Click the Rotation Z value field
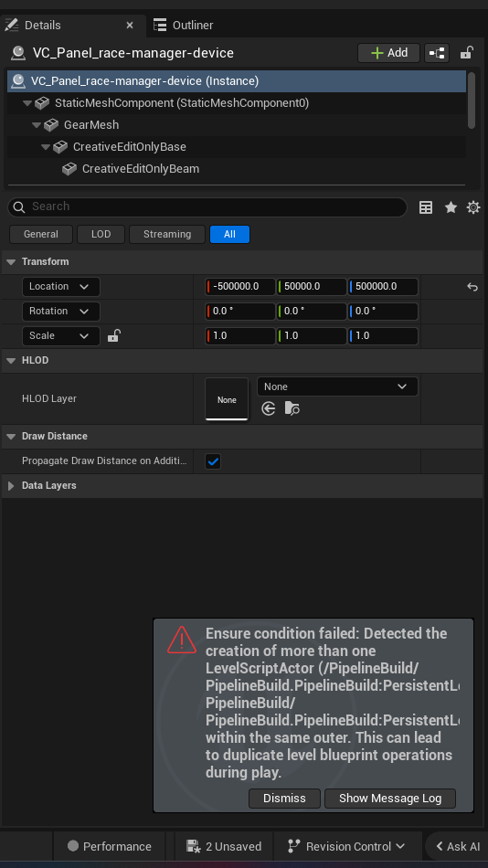Viewport: 488px width, 868px height. [x=383, y=311]
